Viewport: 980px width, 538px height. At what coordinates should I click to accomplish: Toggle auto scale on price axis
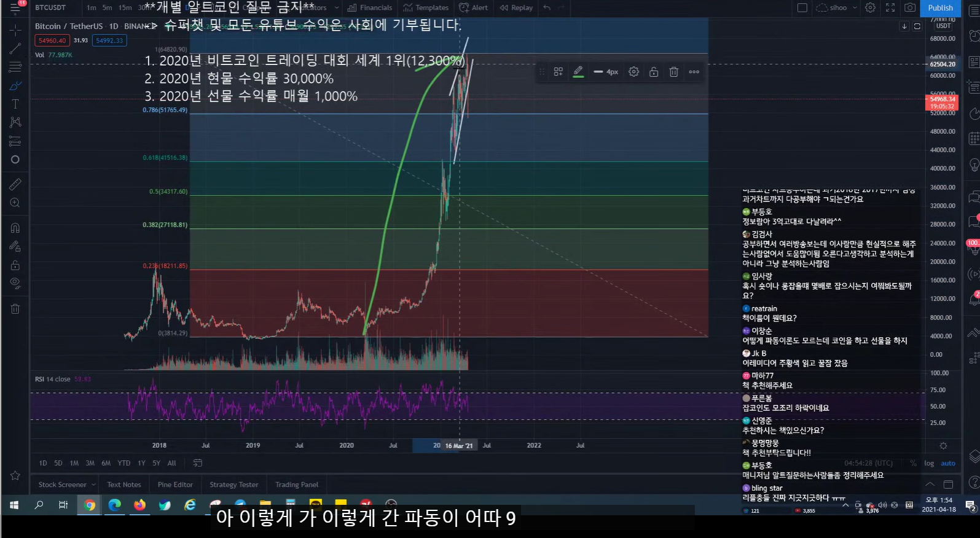(x=948, y=463)
